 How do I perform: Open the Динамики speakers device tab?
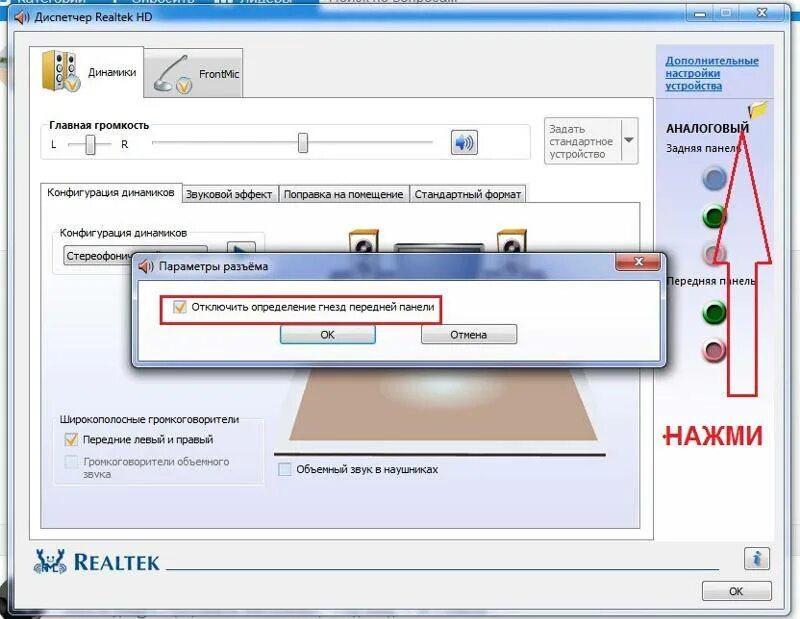pos(87,72)
